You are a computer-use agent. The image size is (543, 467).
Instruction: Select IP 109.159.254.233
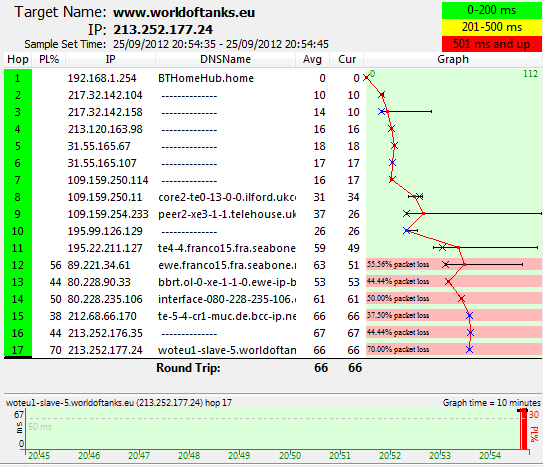[108, 214]
